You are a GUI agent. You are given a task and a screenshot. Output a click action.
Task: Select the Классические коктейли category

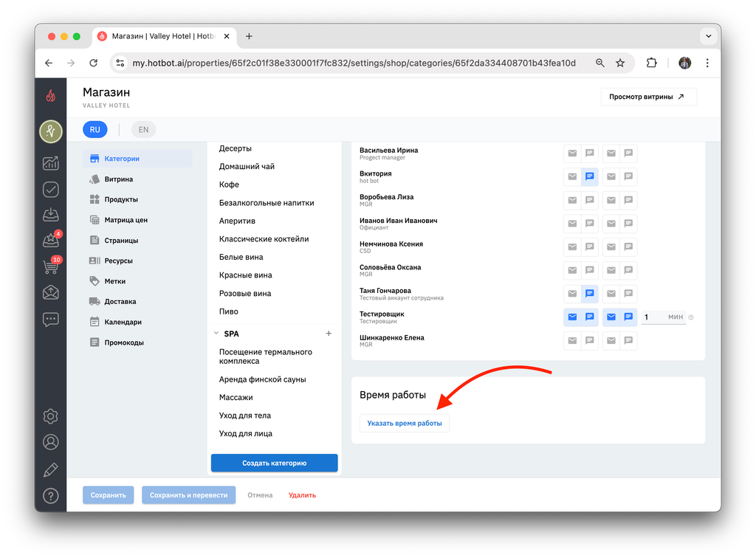pyautogui.click(x=264, y=239)
